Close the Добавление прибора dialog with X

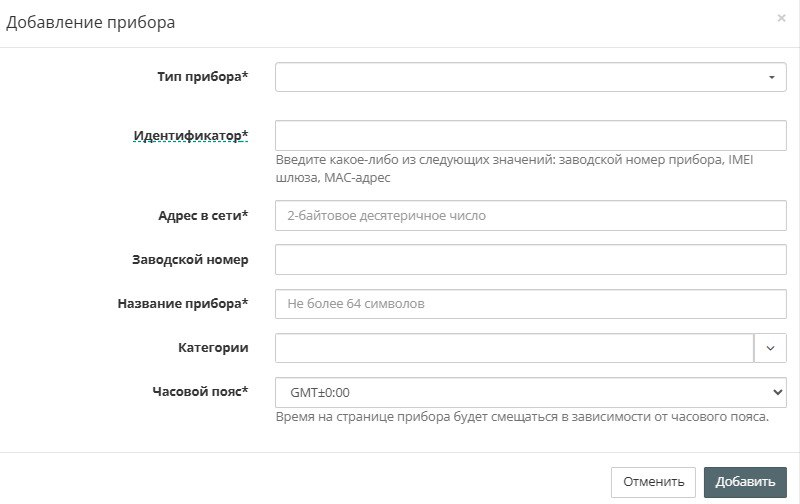pos(781,18)
